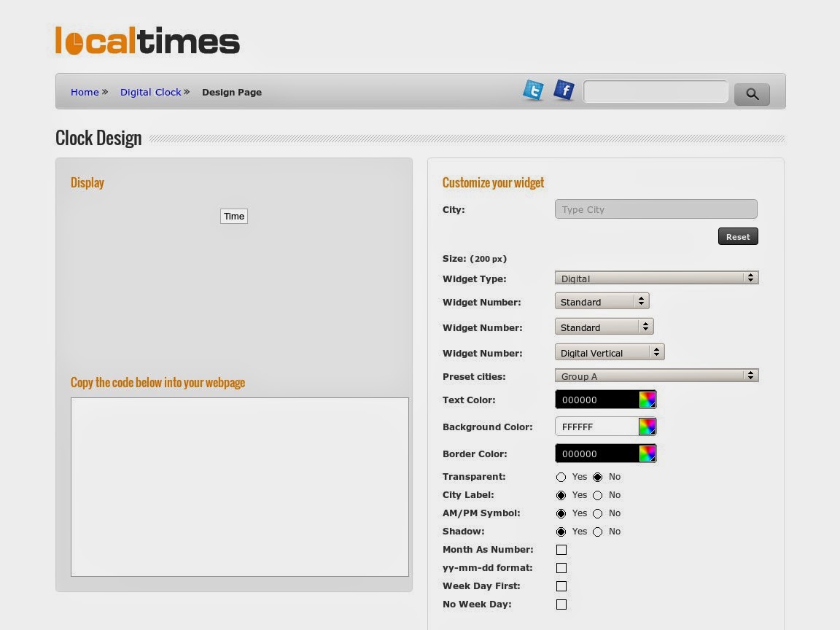840x630 pixels.
Task: Click the Clock Design heading
Action: coord(98,139)
